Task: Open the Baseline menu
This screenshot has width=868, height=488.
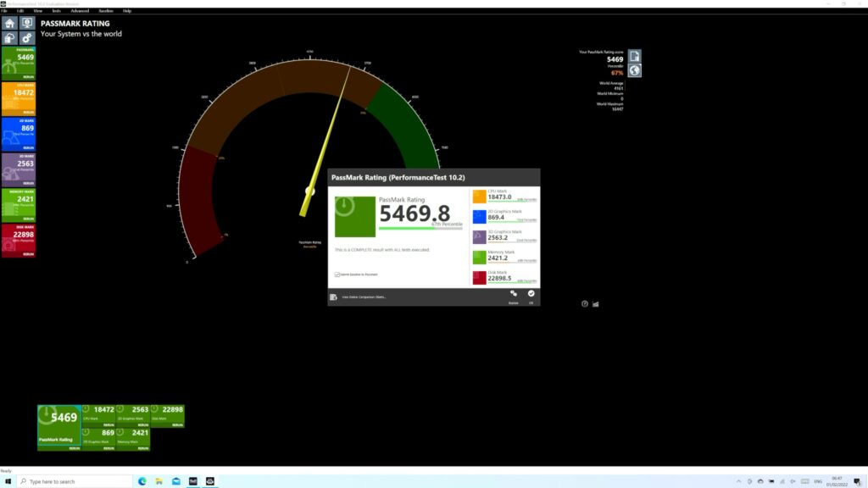Action: coord(106,10)
